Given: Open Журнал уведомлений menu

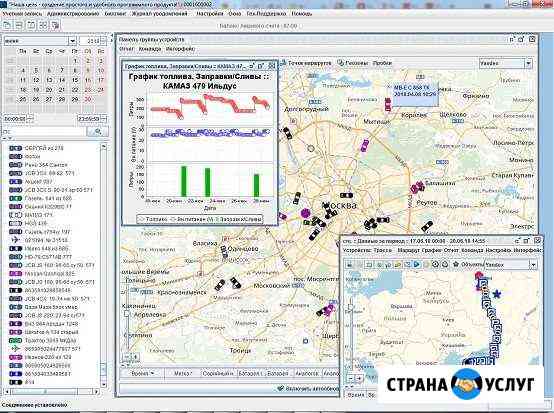Looking at the screenshot, I should pyautogui.click(x=159, y=13).
